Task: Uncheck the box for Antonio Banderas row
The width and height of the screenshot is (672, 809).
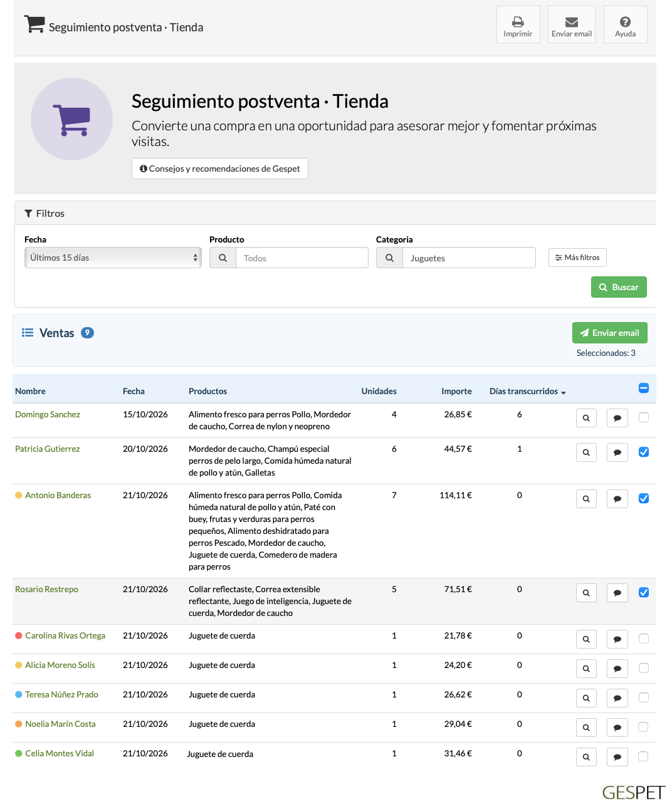Action: click(644, 498)
